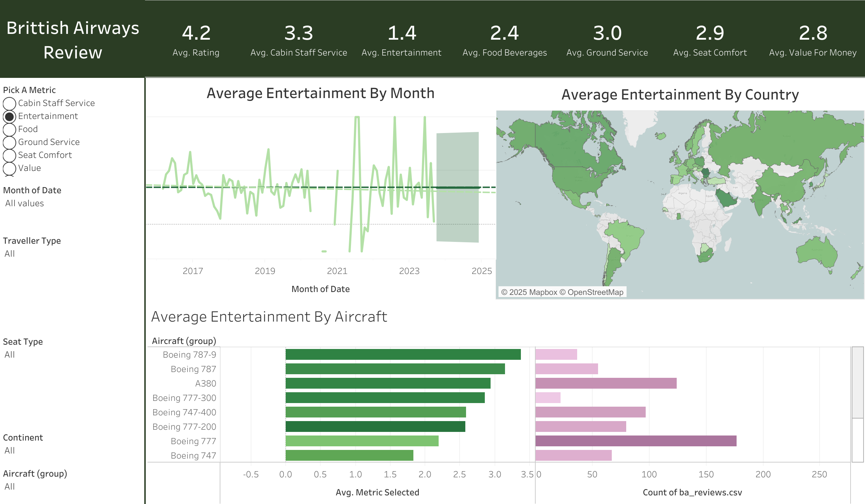Viewport: 865px width, 504px height.
Task: Open the Month of Date filter
Action: click(x=25, y=203)
